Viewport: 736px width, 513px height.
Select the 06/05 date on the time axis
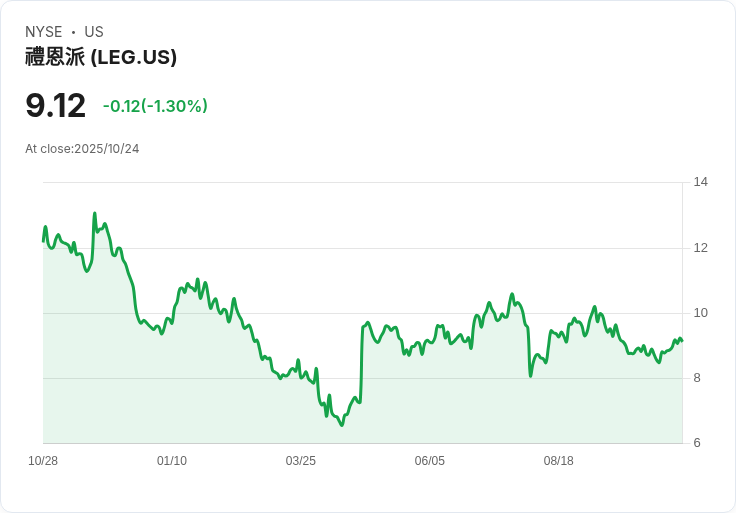(x=430, y=461)
